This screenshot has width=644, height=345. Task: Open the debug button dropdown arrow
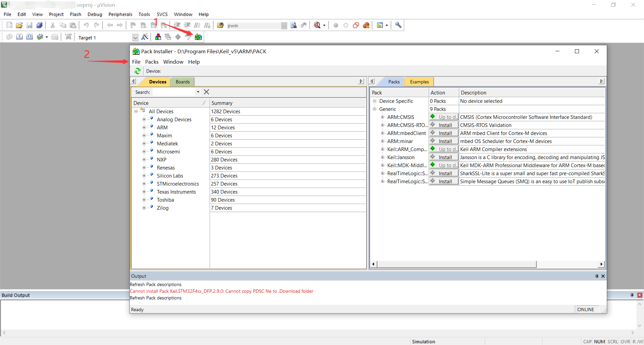[x=324, y=25]
